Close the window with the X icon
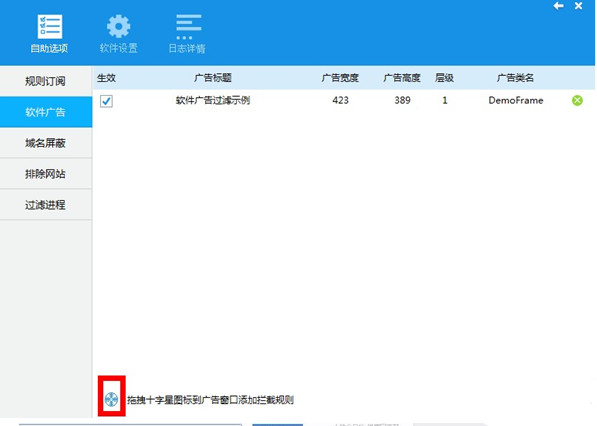Image resolution: width=597 pixels, height=426 pixels. tap(578, 6)
